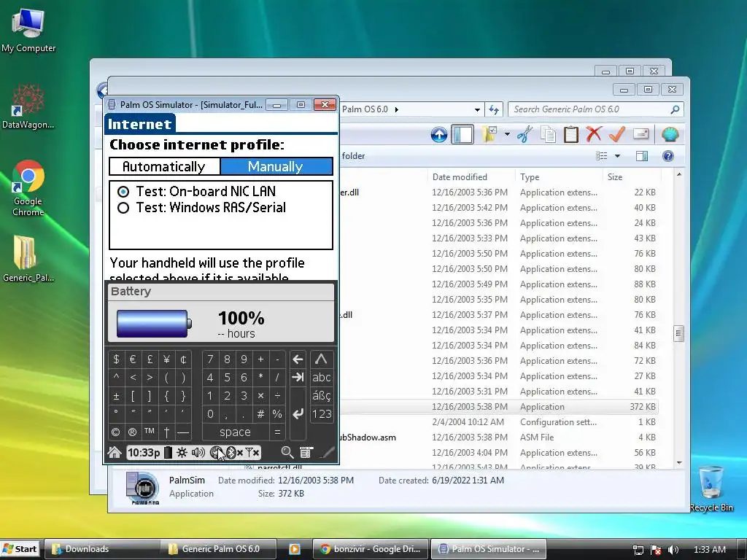The image size is (747, 560).
Task: Tap the dollar sign key on Palm keyboard
Action: [x=116, y=359]
